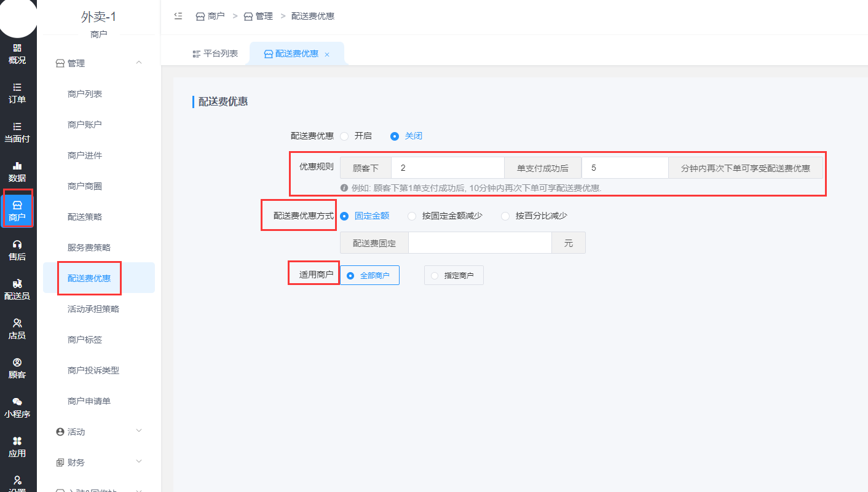Open the 配送员 courier sidebar icon

tap(17, 290)
